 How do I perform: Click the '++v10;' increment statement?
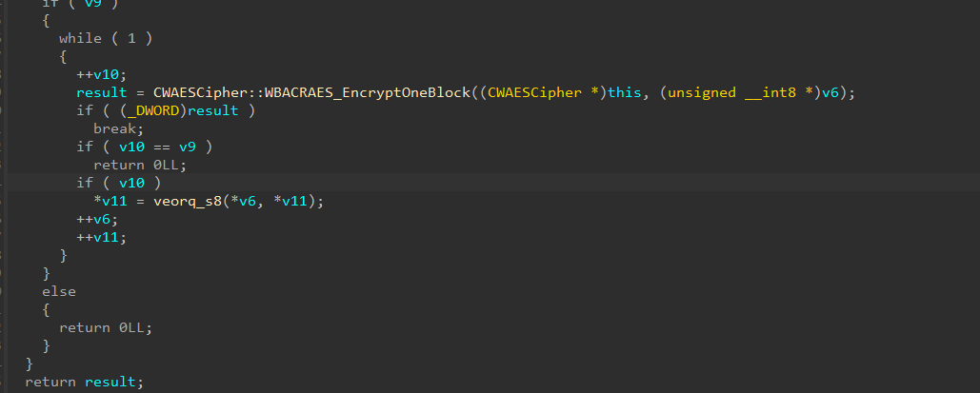(101, 74)
